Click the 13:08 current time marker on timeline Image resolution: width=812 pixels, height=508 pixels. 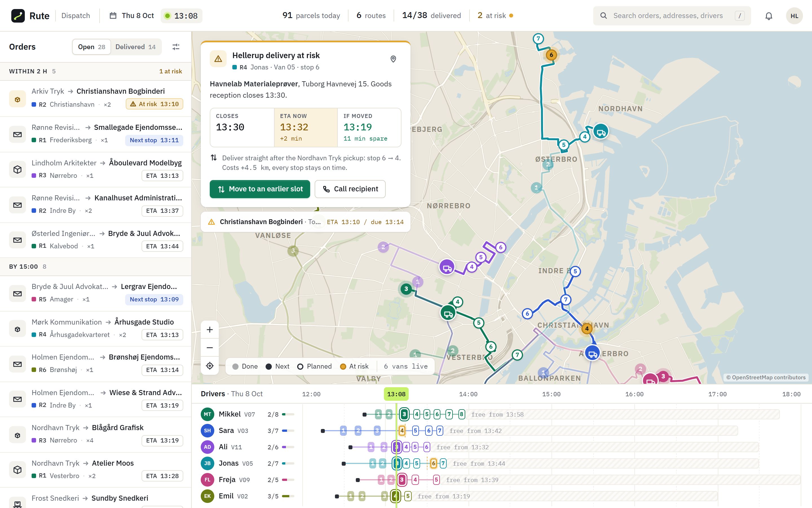[x=396, y=394]
